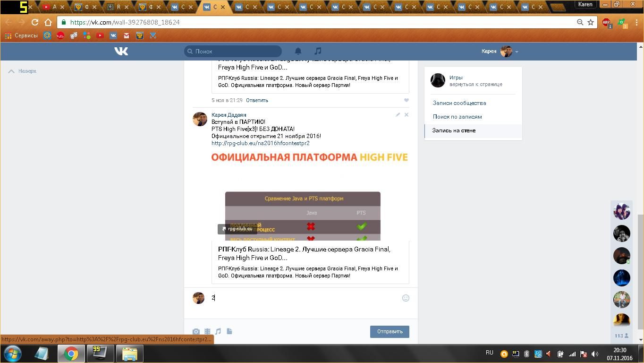Open the 113 online friends counter
The height and width of the screenshot is (363, 644).
tap(621, 336)
